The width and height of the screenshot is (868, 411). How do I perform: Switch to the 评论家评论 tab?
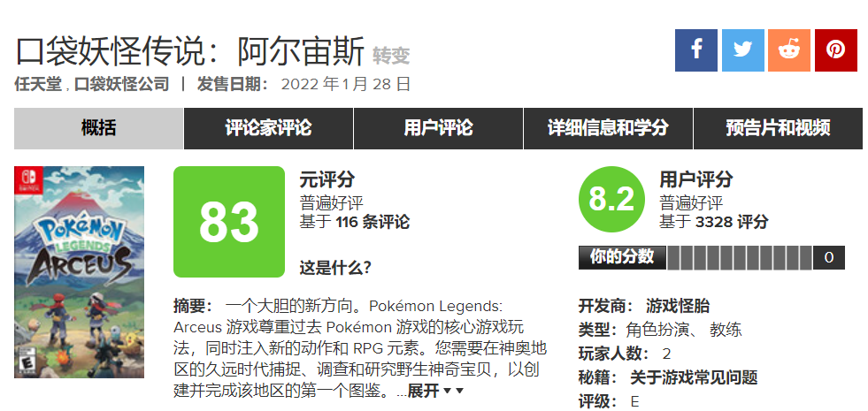click(x=268, y=128)
